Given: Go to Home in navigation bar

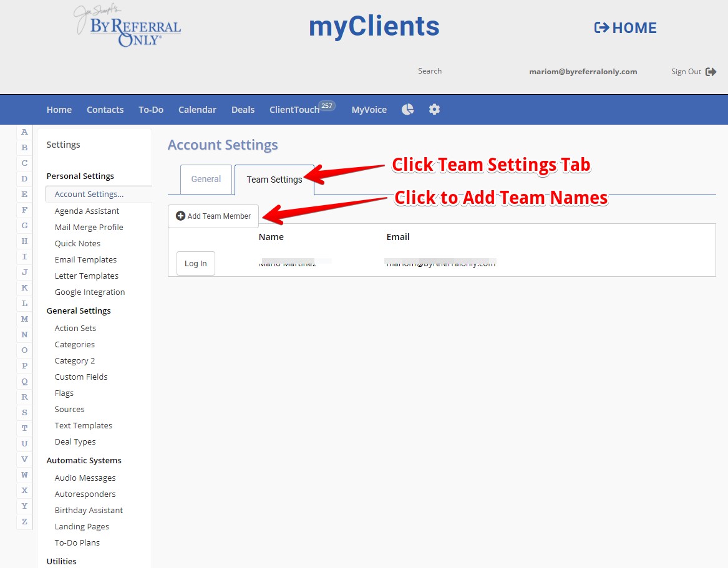Looking at the screenshot, I should click(59, 110).
